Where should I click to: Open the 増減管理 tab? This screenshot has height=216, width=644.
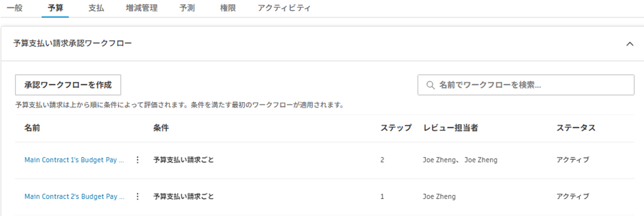142,8
